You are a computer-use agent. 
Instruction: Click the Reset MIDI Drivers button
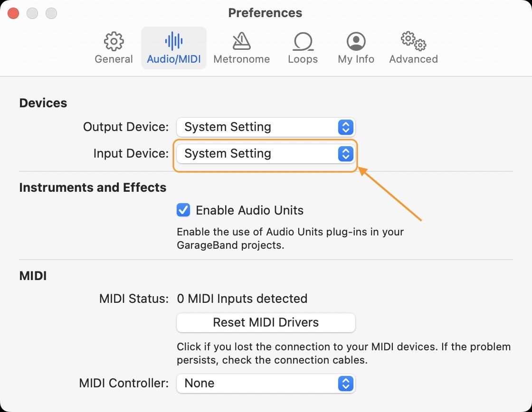(266, 322)
